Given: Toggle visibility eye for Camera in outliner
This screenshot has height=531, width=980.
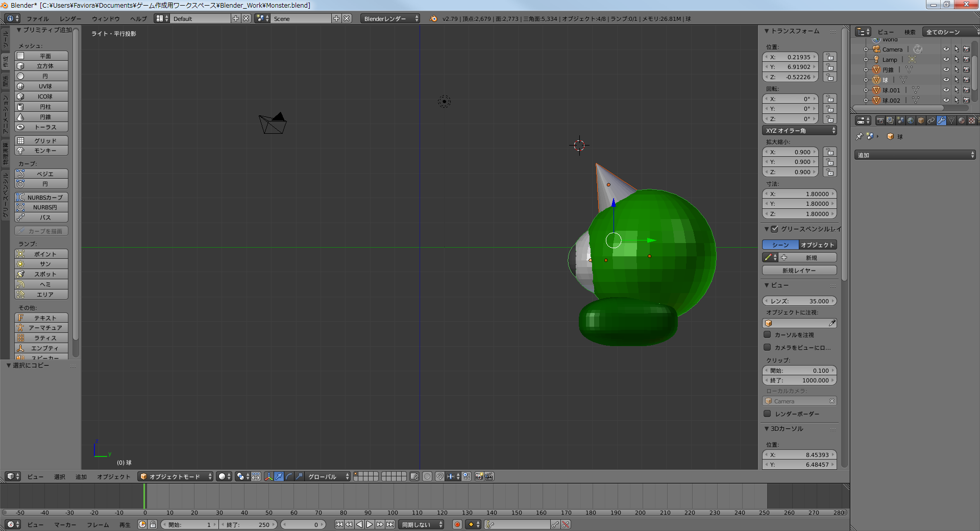Looking at the screenshot, I should (x=946, y=50).
